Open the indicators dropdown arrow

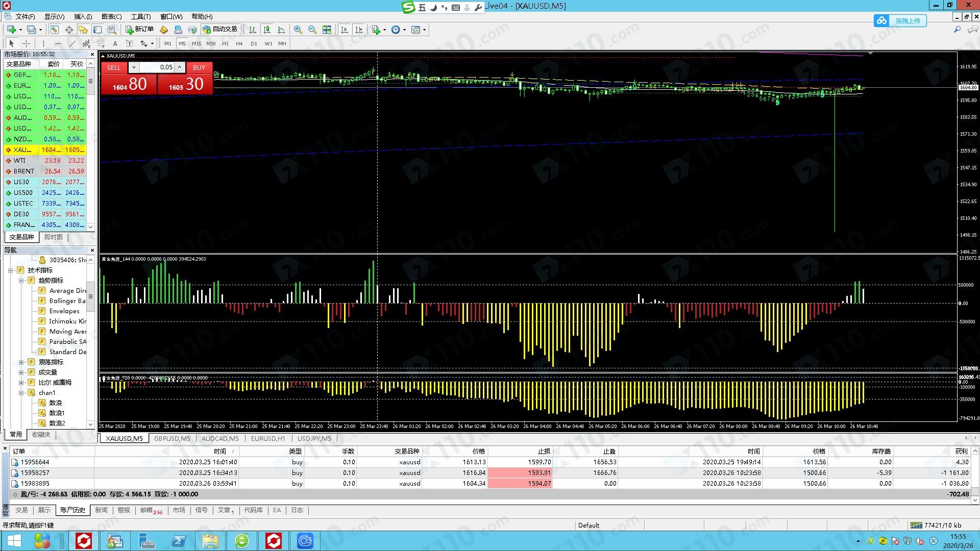[384, 30]
